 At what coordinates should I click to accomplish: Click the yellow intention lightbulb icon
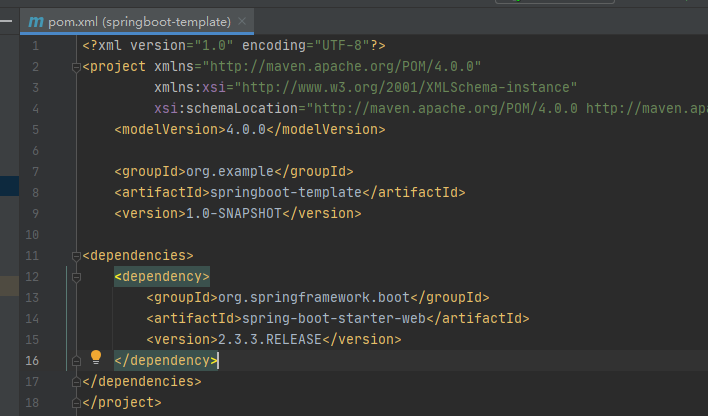point(97,358)
